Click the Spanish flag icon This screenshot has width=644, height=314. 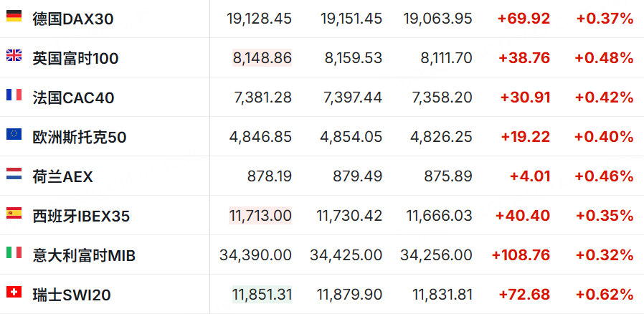[x=14, y=213]
